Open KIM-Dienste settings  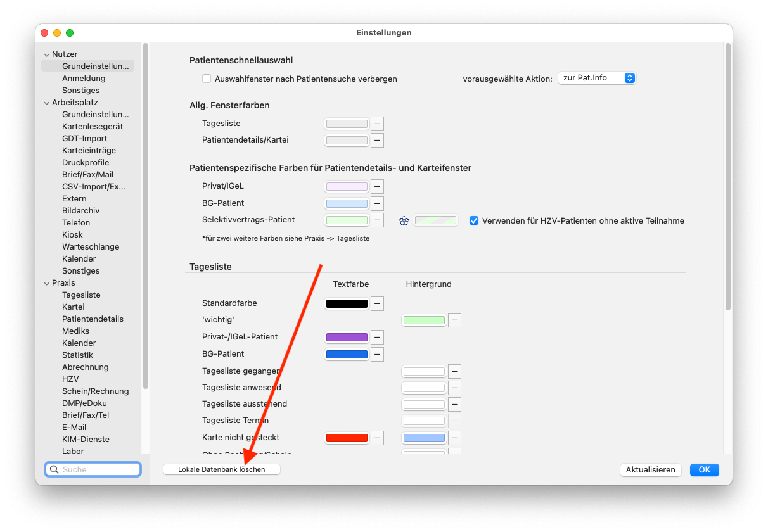tap(86, 440)
